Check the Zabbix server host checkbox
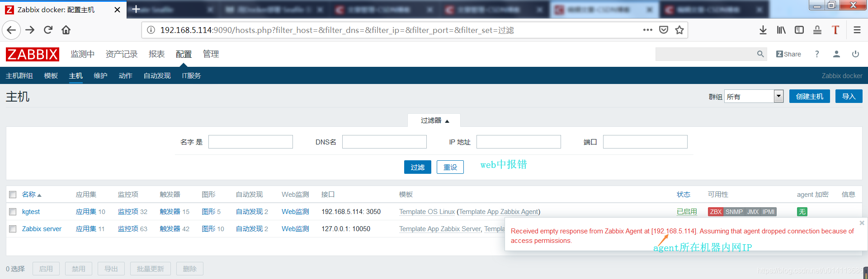 pos(13,229)
